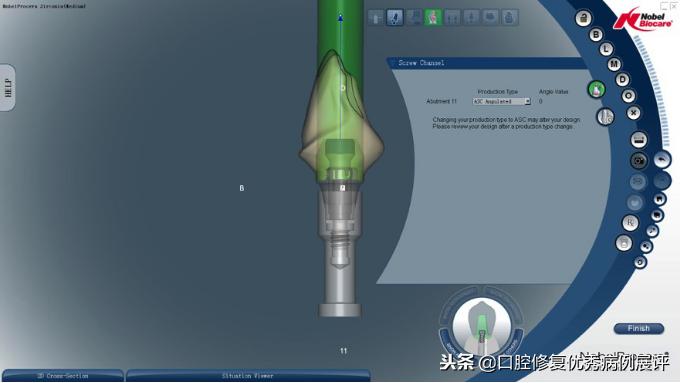This screenshot has height=383, width=681.
Task: Select the implant tool icon below green icon
Action: [605, 117]
